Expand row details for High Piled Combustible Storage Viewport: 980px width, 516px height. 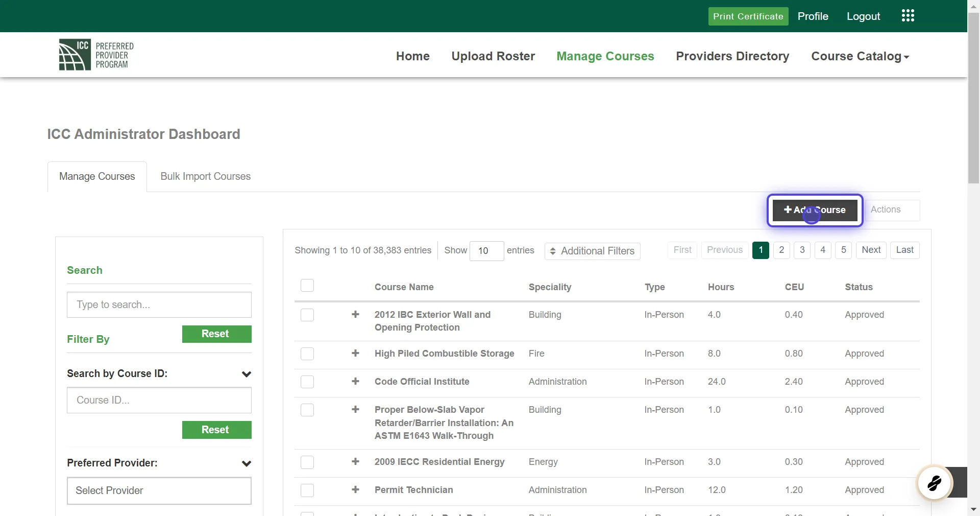click(356, 353)
